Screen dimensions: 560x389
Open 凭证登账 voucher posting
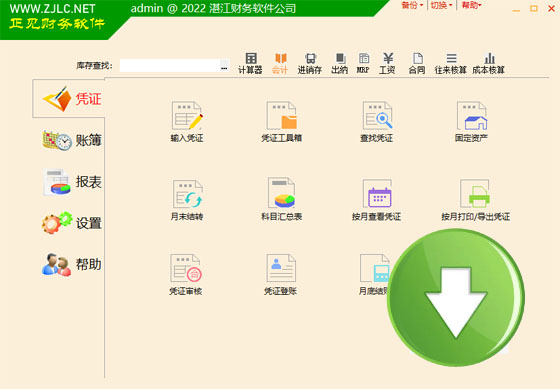[x=281, y=275]
